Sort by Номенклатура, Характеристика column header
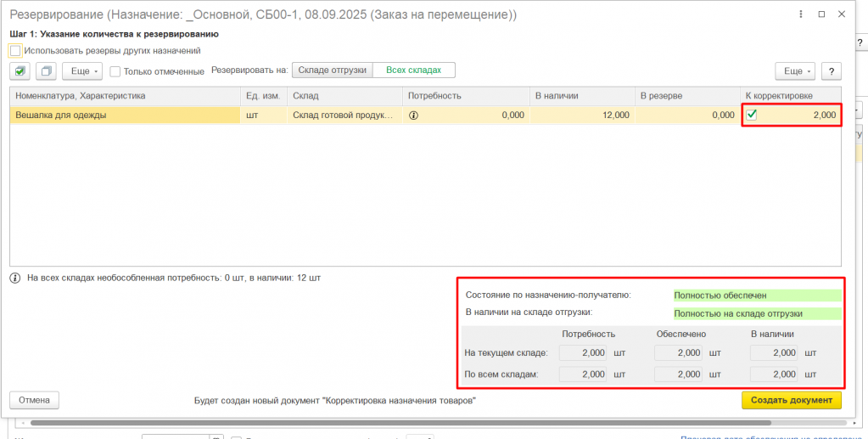This screenshot has width=868, height=439. pos(125,96)
